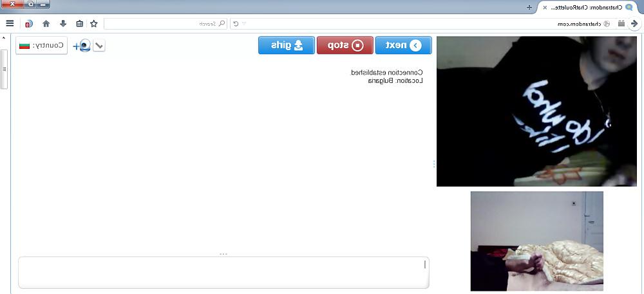Open the downloads arrow panel
This screenshot has height=294, width=644.
(x=63, y=23)
